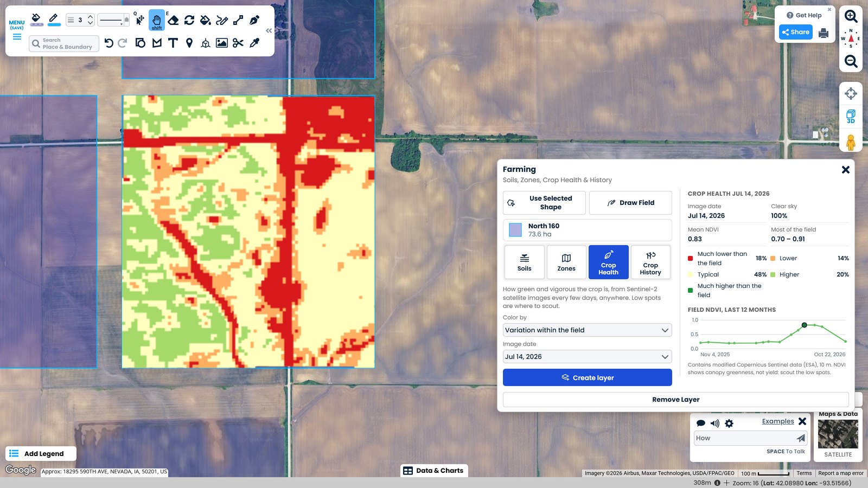
Task: Select the shapes tool
Action: (x=141, y=43)
